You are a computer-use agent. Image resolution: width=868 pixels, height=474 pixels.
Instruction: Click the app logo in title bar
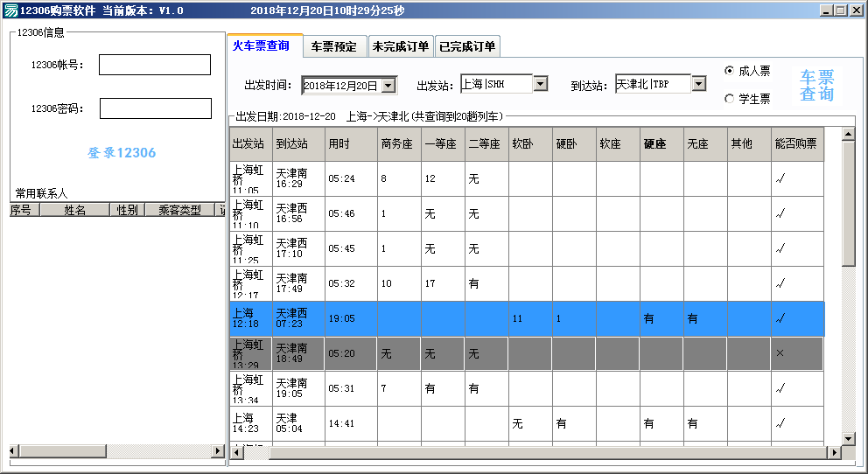(x=11, y=10)
